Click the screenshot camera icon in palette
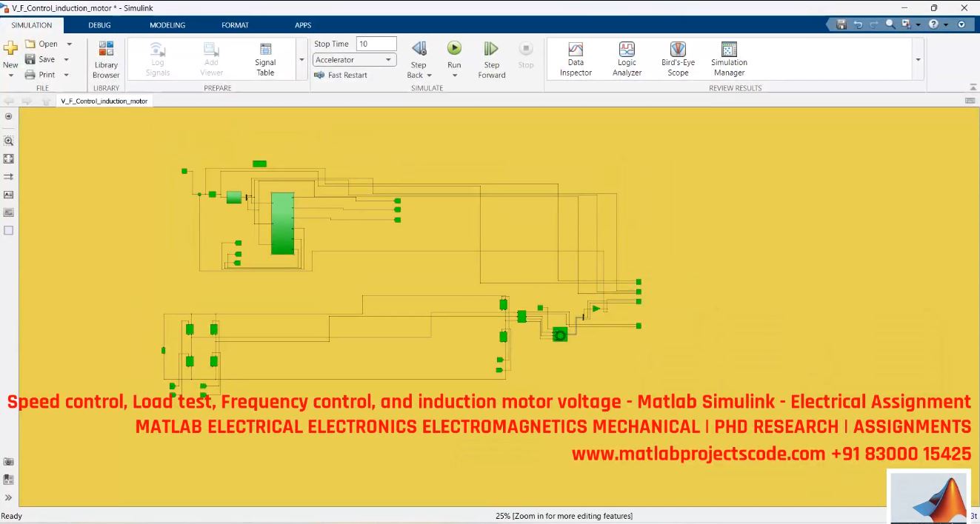This screenshot has width=980, height=524. (9, 462)
